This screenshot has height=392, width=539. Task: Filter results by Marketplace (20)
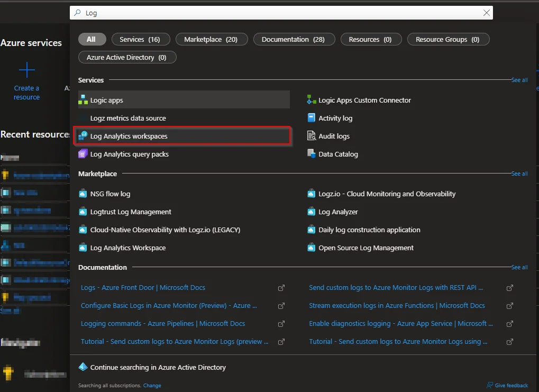(x=211, y=39)
